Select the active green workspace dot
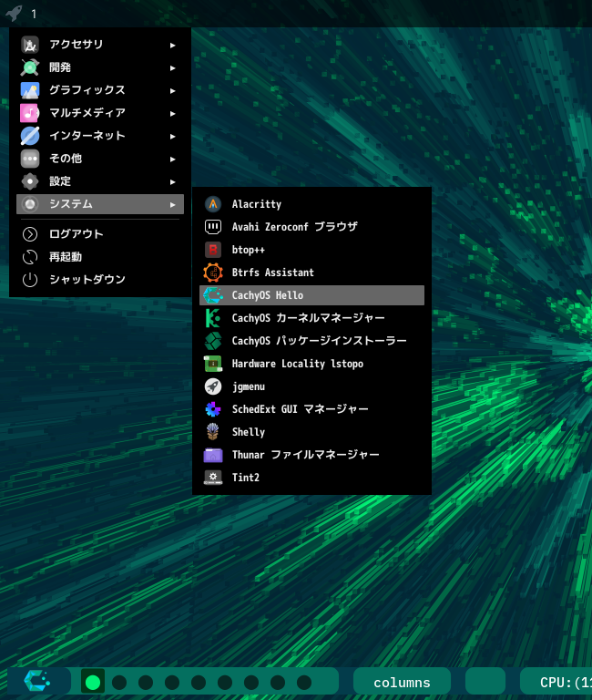Viewport: 592px width, 700px height. (93, 682)
